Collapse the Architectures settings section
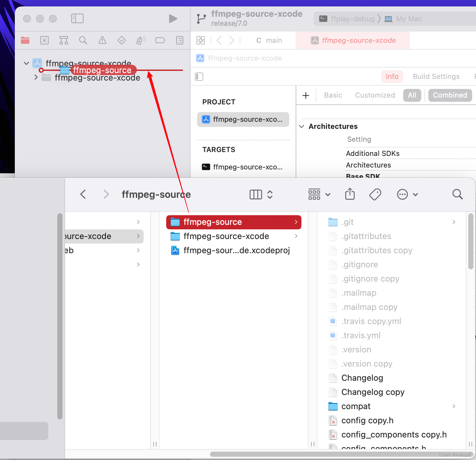 (302, 126)
